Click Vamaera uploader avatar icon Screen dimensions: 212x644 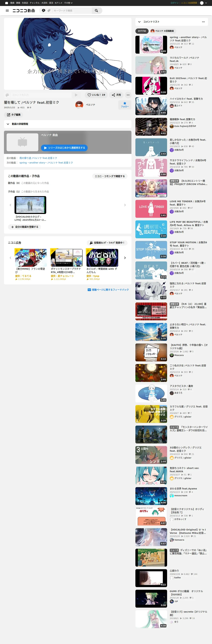pos(172,540)
